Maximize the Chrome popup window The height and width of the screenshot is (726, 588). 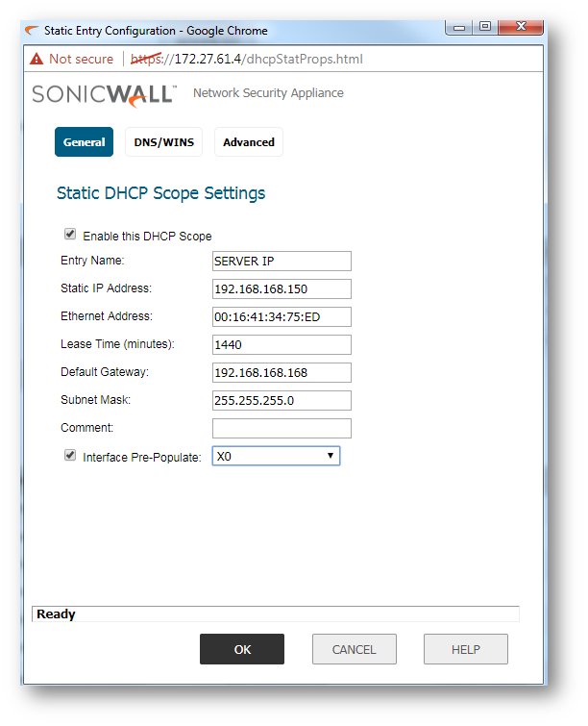coord(485,27)
